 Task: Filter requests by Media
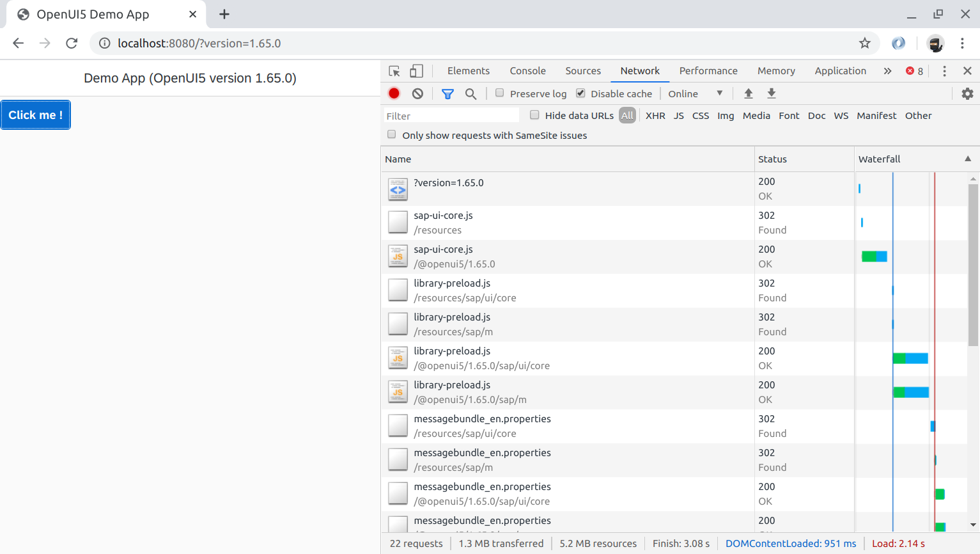[756, 116]
